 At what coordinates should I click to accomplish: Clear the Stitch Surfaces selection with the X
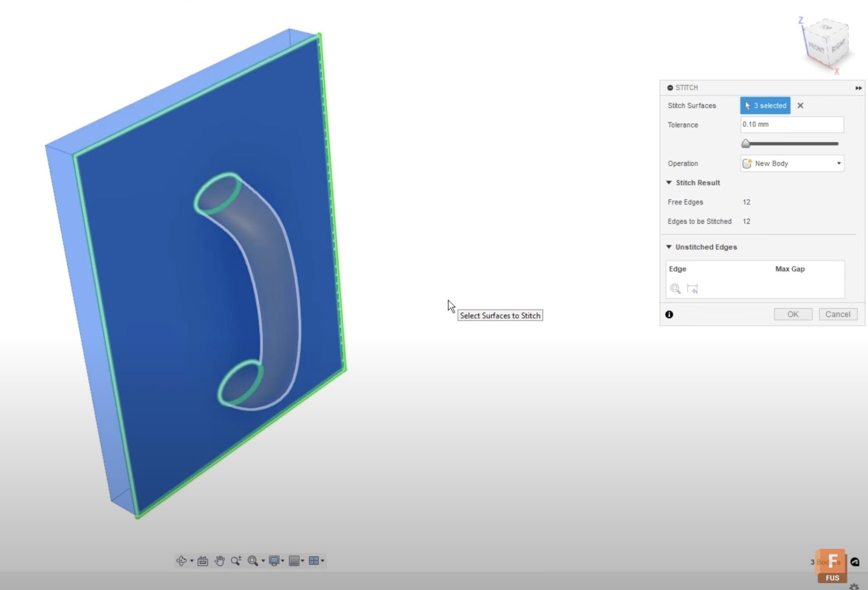point(801,105)
